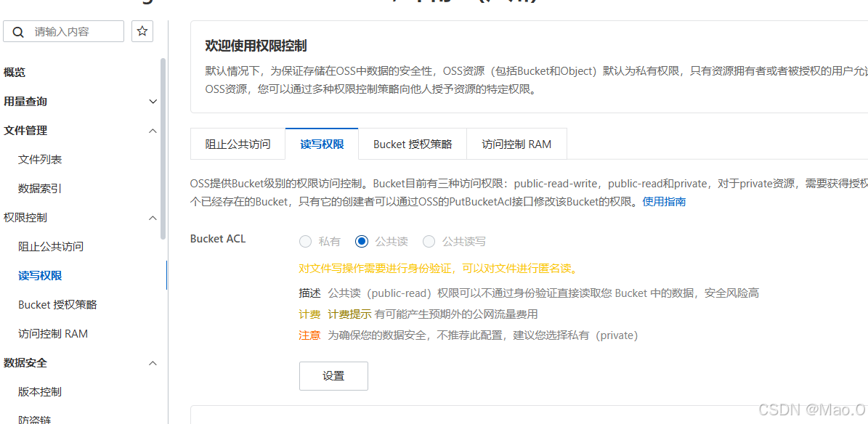Collapse the 权限控制 section chevron
Image resolution: width=868 pixels, height=424 pixels.
pyautogui.click(x=153, y=218)
